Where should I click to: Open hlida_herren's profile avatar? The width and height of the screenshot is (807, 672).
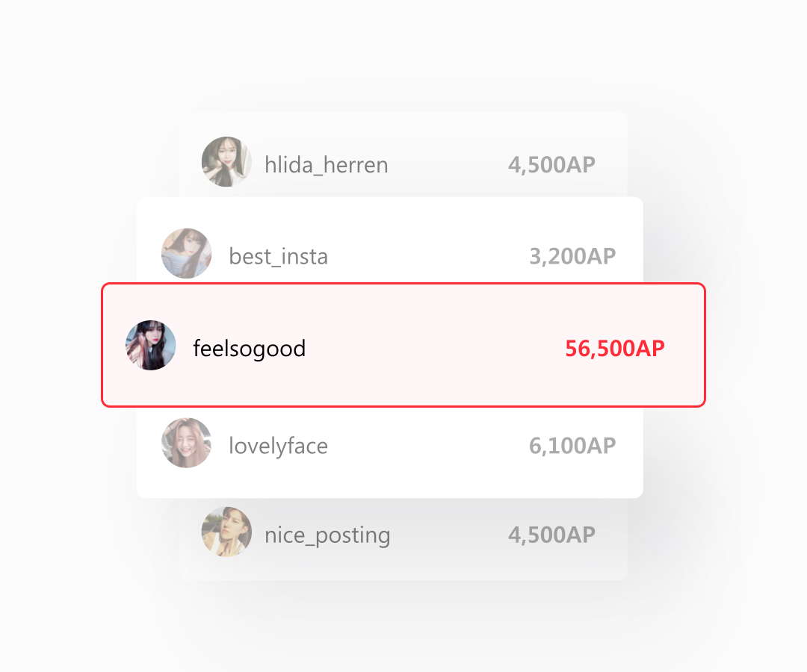tap(226, 161)
